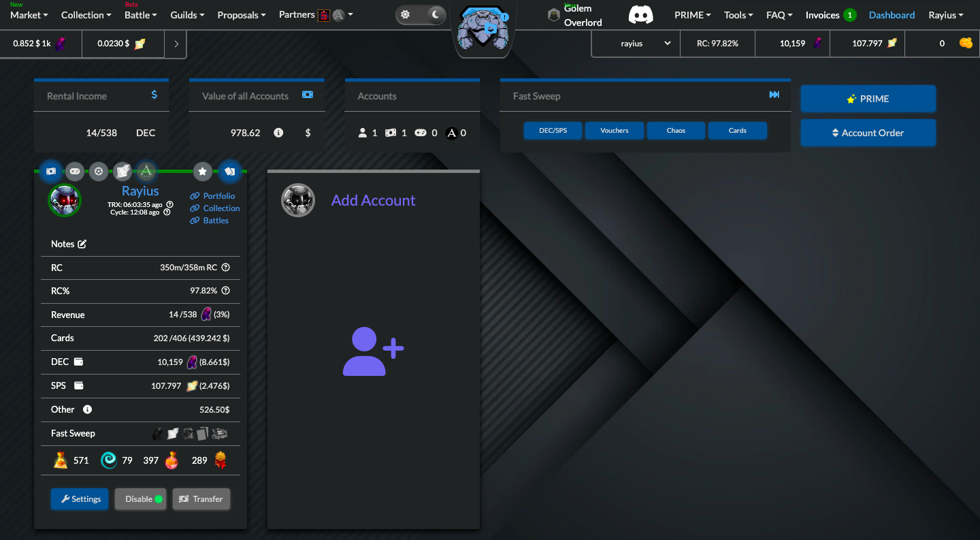The height and width of the screenshot is (540, 980).
Task: Click the Add Account person-plus icon
Action: tap(373, 351)
